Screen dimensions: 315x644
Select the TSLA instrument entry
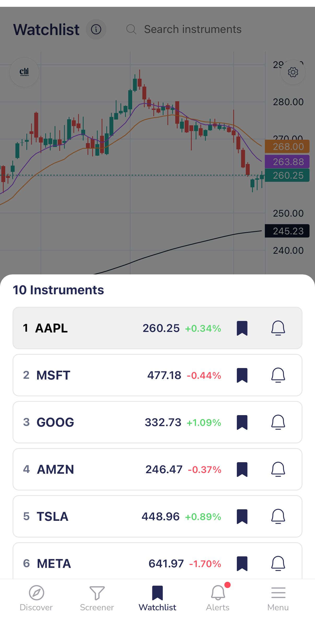(104, 516)
